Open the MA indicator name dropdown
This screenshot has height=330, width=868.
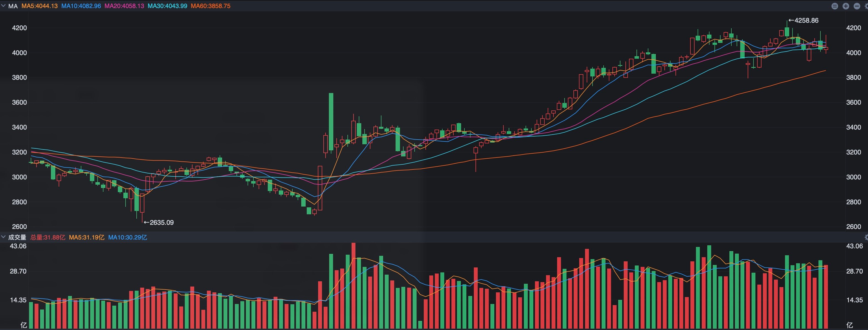13,6
